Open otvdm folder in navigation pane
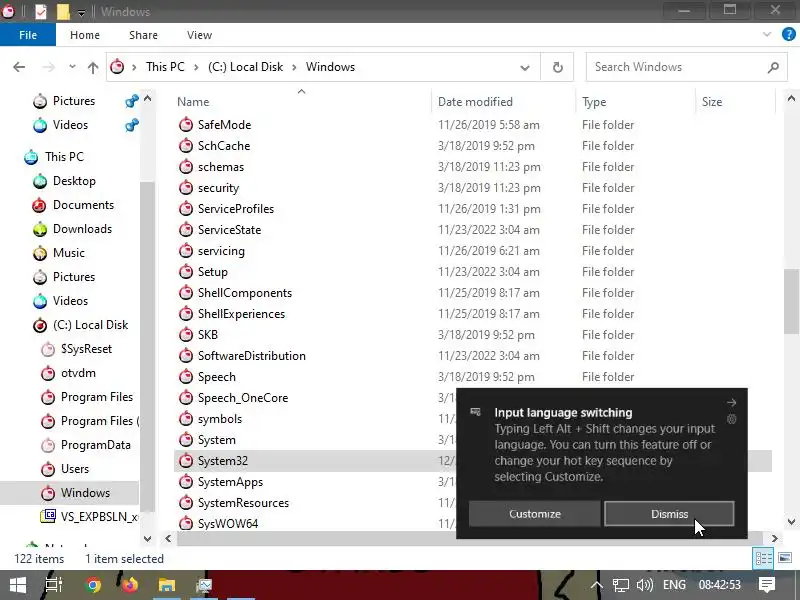This screenshot has height=600, width=800. pyautogui.click(x=78, y=373)
